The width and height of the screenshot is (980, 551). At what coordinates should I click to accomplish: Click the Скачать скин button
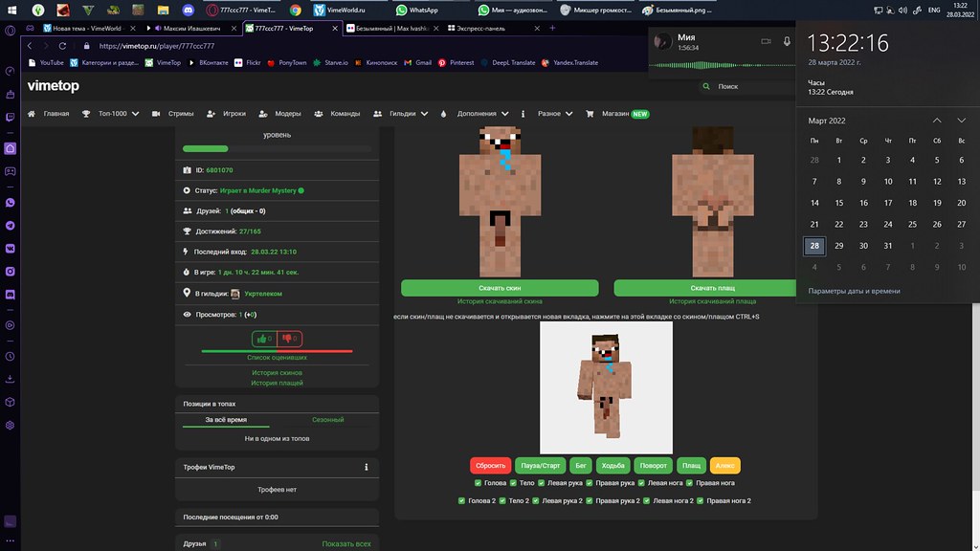pyautogui.click(x=500, y=288)
